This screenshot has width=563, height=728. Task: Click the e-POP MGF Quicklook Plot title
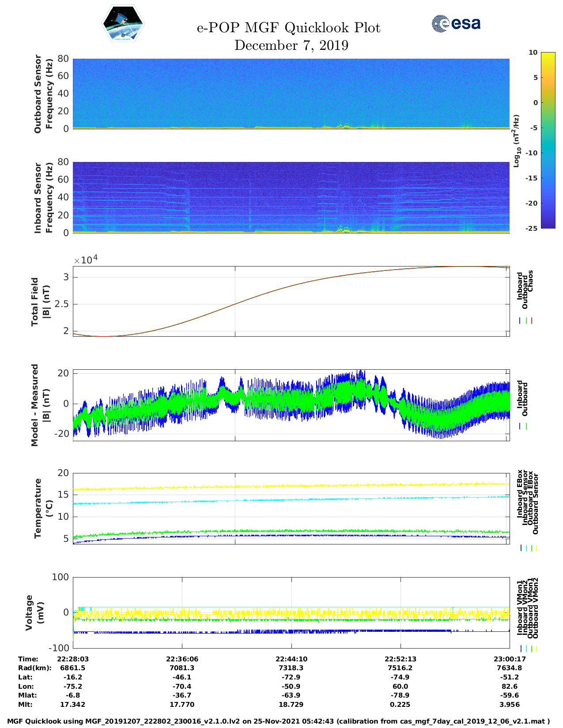288,28
